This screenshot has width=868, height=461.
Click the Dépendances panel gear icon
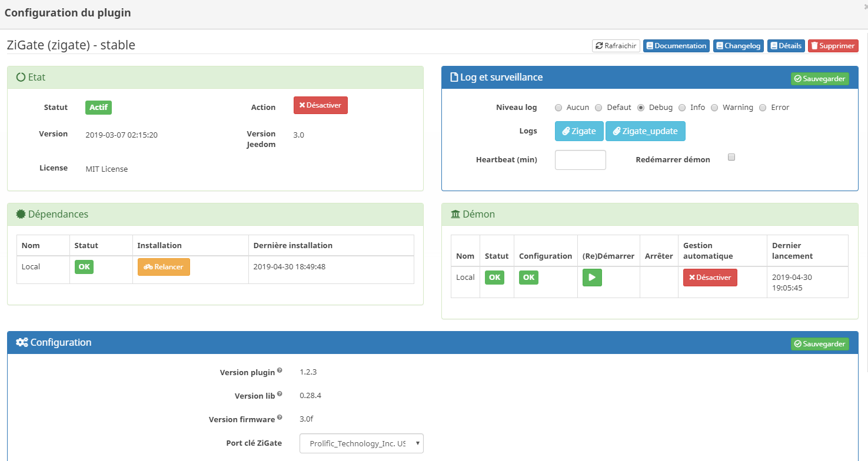pos(21,214)
